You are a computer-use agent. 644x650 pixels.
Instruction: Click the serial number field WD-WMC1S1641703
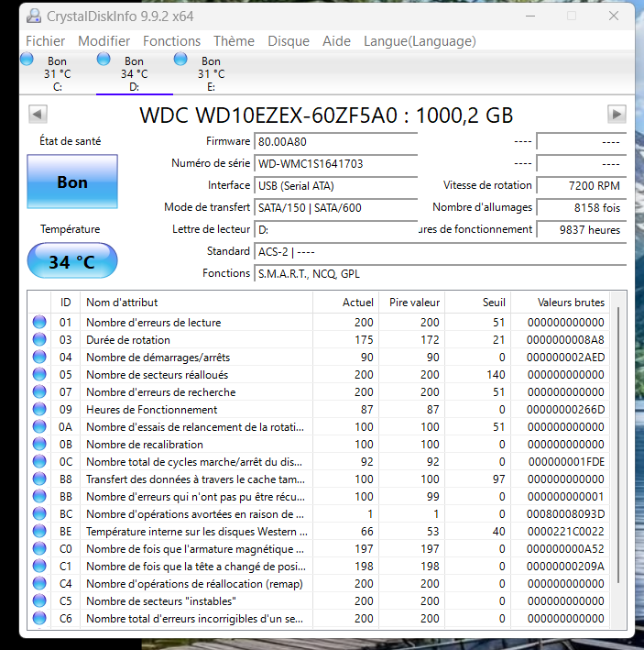336,164
